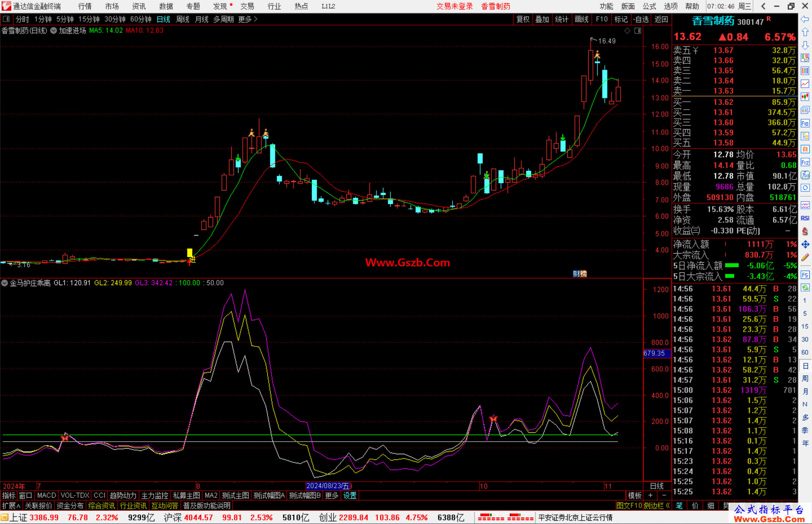Viewport: 812px width, 524px height.
Task: Toggle the 金马护庄乖离 indicator circle button
Action: (5, 283)
